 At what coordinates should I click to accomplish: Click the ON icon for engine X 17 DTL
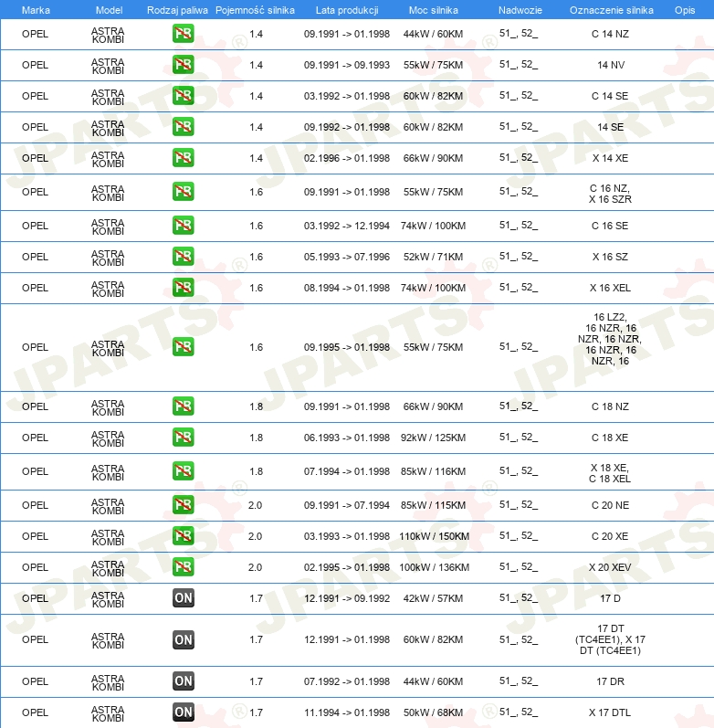click(x=183, y=712)
